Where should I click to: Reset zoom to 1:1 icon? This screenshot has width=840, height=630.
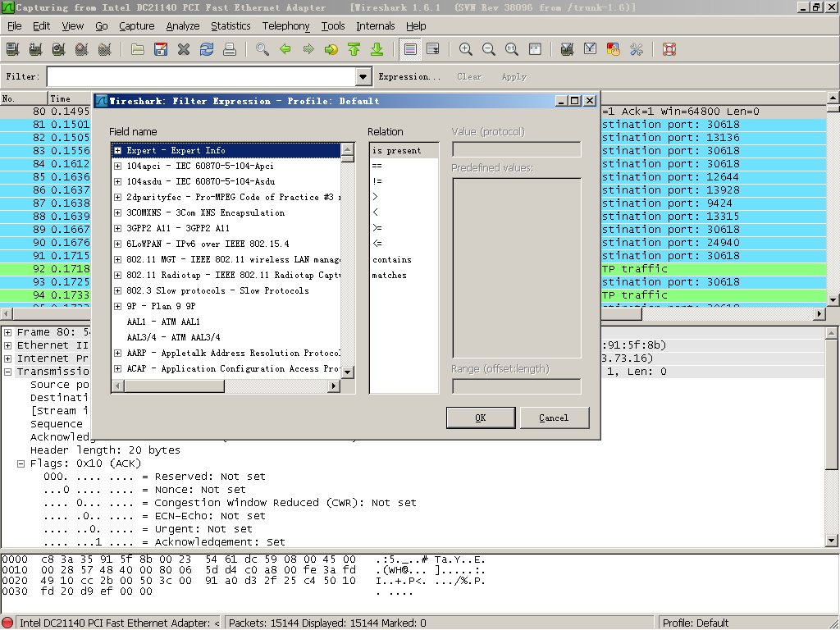click(512, 49)
